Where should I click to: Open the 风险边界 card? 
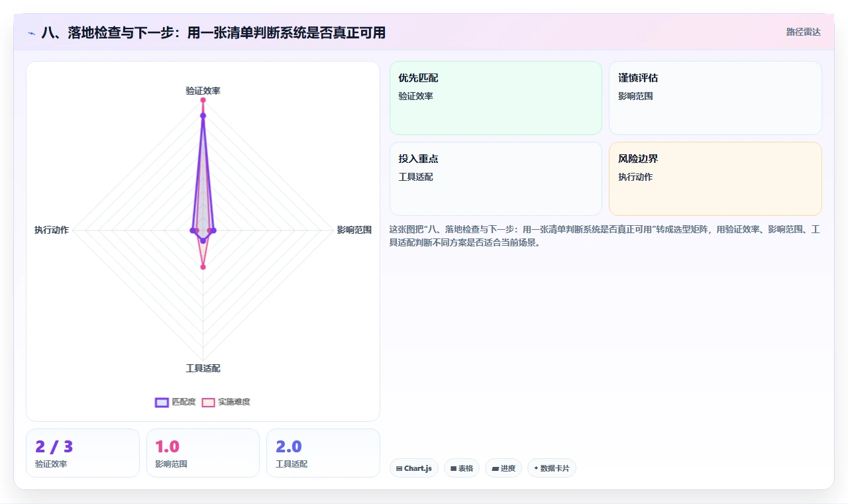715,179
